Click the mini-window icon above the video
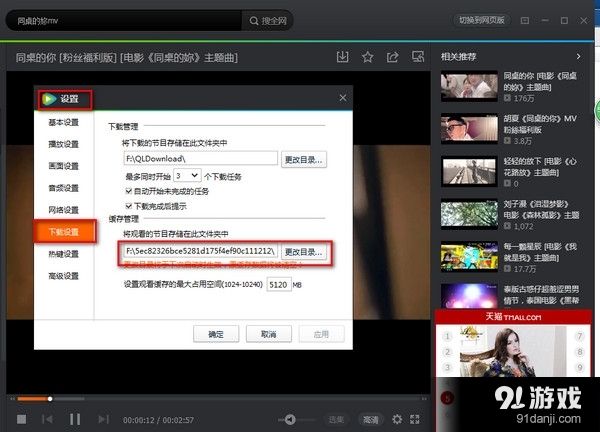This screenshot has width=600, height=432. pos(418,57)
